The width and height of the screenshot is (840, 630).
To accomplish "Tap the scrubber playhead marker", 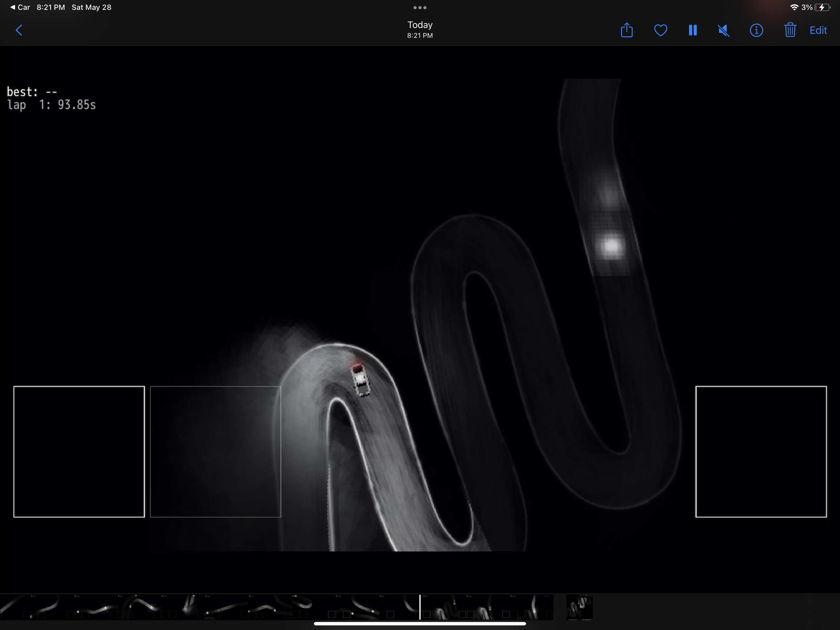I will (x=420, y=607).
